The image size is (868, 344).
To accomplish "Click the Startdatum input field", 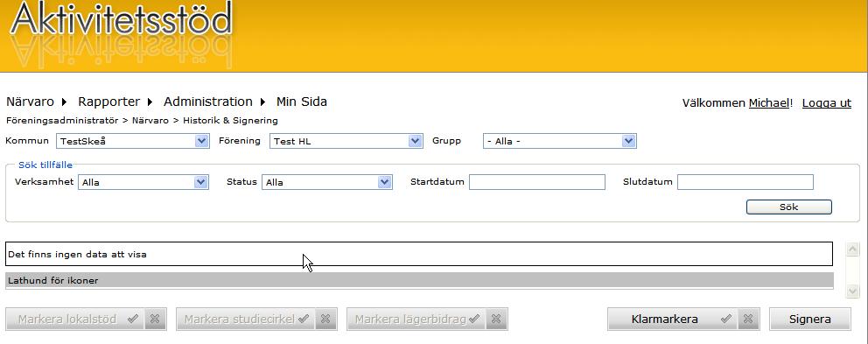I will point(537,182).
